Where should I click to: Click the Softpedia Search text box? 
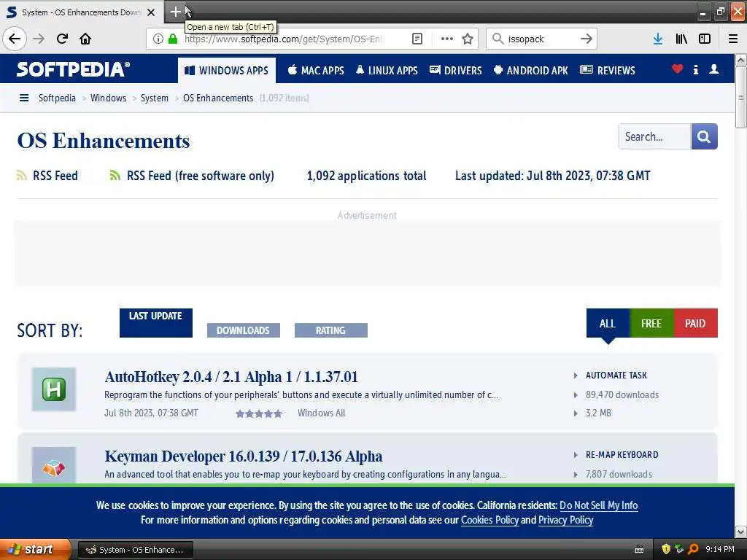654,136
